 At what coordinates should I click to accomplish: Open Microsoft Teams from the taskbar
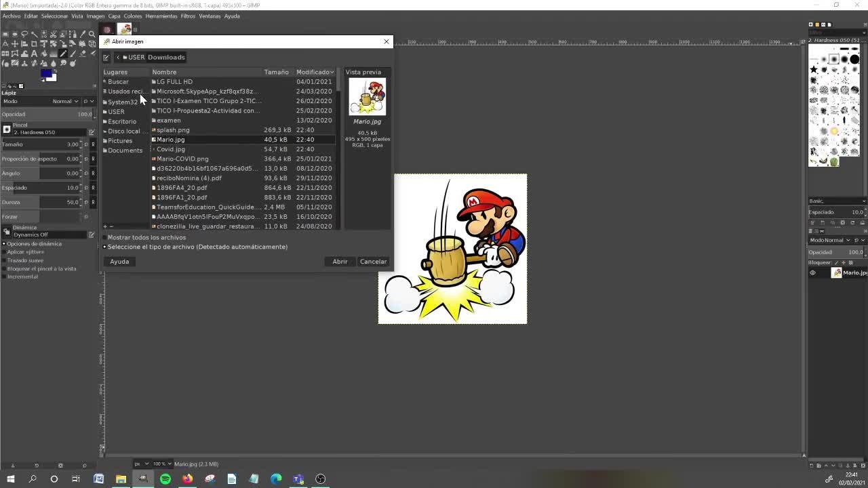(x=298, y=479)
